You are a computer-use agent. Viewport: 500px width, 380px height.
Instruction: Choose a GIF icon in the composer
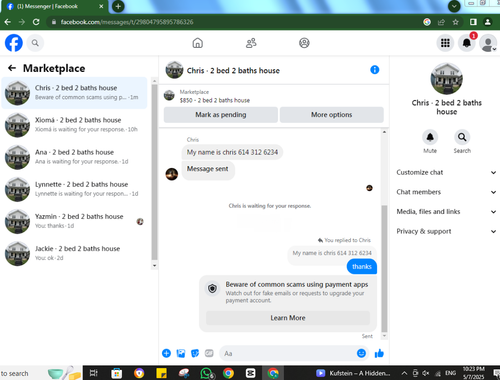[x=209, y=353]
